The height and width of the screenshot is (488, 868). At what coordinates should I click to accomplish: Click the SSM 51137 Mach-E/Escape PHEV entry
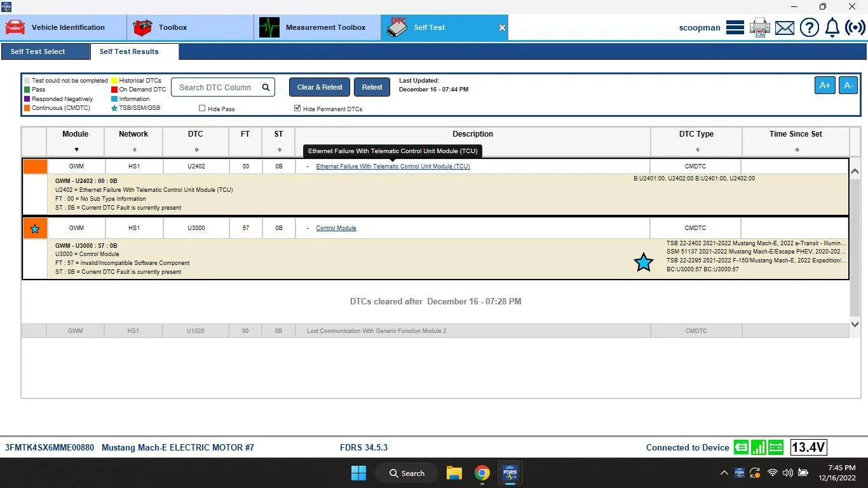tap(756, 252)
